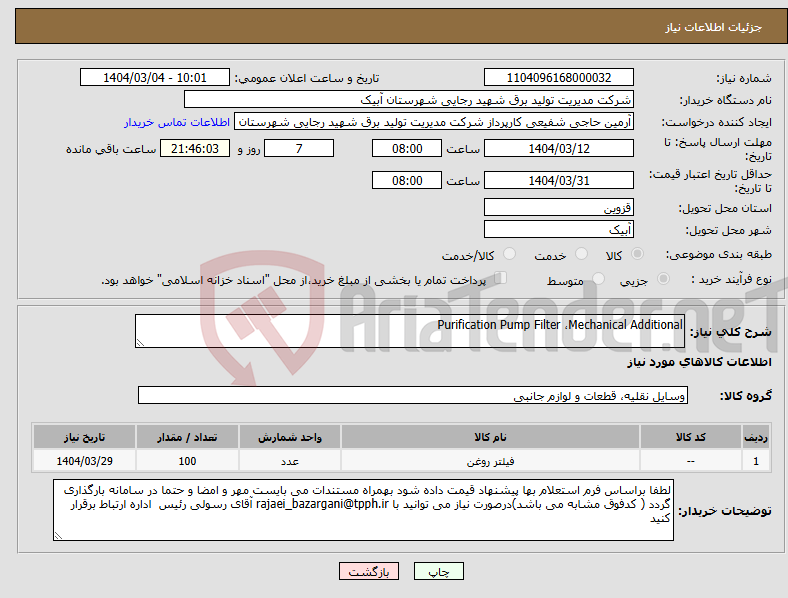The height and width of the screenshot is (598, 788).
Task: Click the توضیحات خریدار label
Action: coord(725,511)
